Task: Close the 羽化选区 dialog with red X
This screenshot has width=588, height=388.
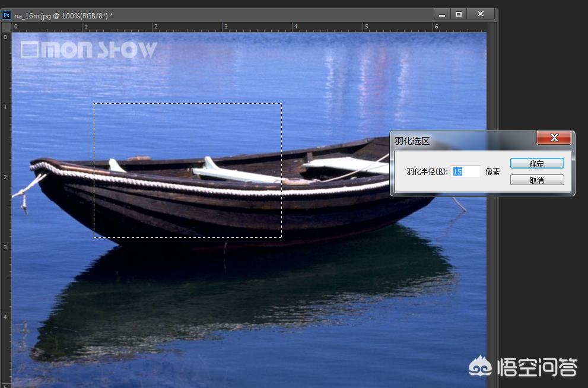Action: coord(554,138)
